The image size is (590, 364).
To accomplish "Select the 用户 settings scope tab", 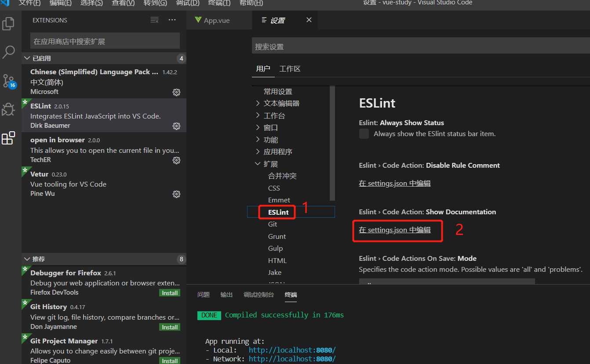I will 263,69.
